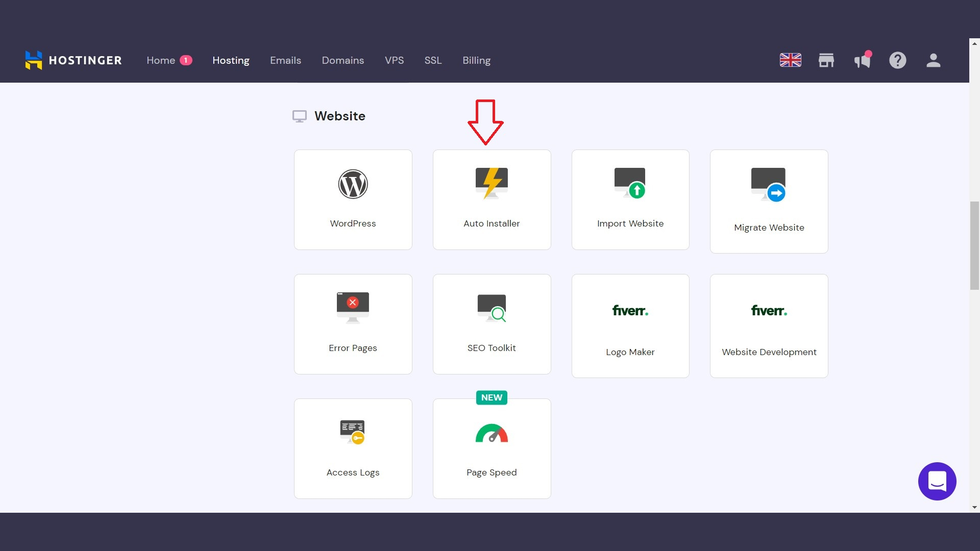Open the Migrate Website label

point(769,228)
